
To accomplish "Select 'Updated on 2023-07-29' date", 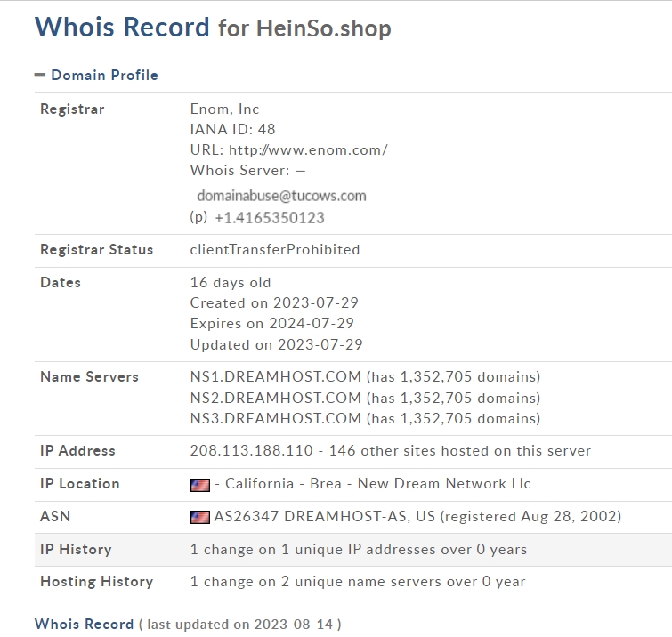I will click(x=277, y=345).
